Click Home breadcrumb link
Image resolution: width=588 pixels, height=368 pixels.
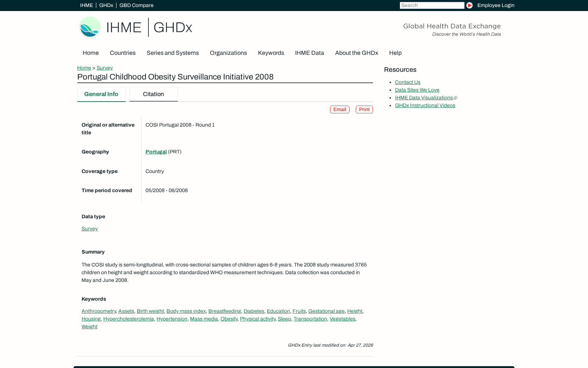(x=84, y=68)
